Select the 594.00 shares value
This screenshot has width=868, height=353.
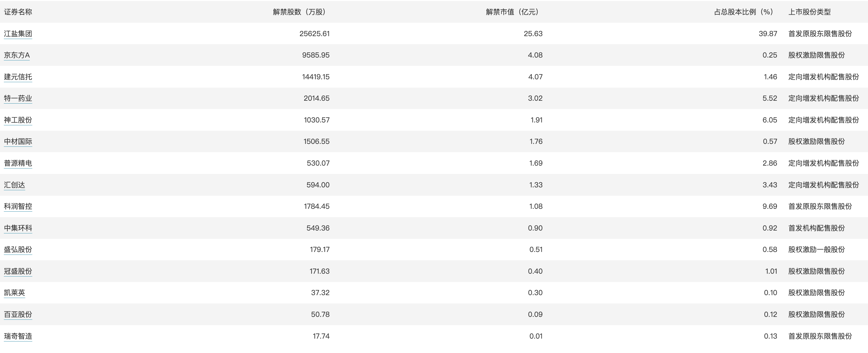(318, 185)
